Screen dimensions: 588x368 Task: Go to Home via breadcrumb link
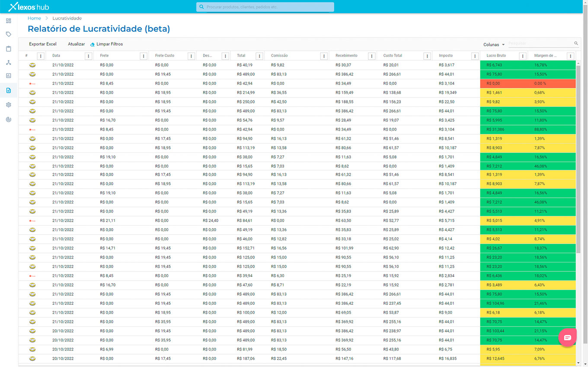pyautogui.click(x=34, y=18)
